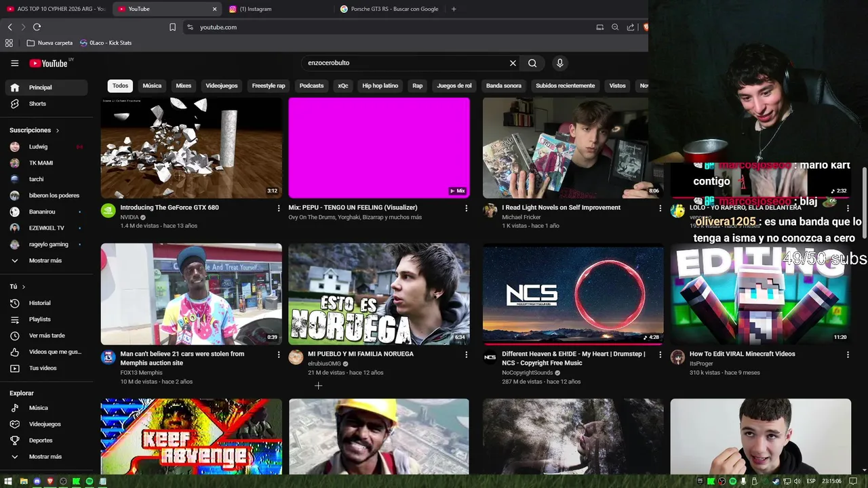This screenshot has width=868, height=488.
Task: Click NVIDIA channel avatar under GeForce video
Action: [x=108, y=210]
